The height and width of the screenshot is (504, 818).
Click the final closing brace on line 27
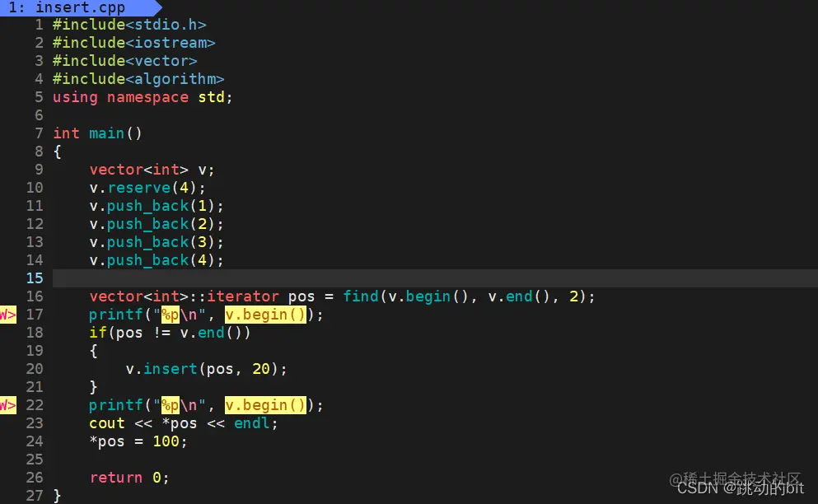tap(58, 496)
